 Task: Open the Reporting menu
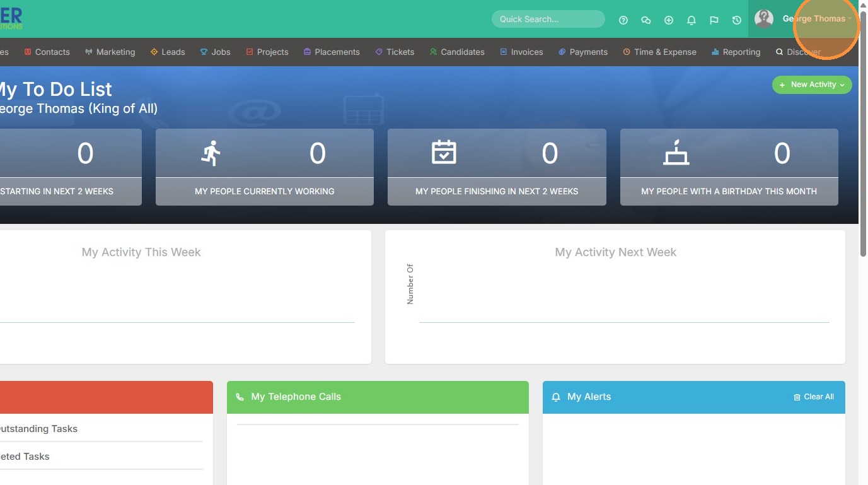[x=736, y=52]
